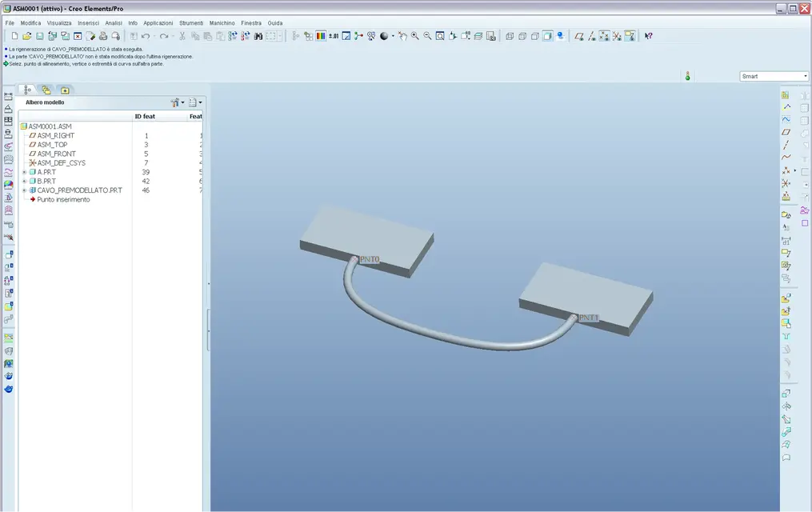This screenshot has height=512, width=812.
Task: Toggle no hidden line display style
Action: point(535,36)
